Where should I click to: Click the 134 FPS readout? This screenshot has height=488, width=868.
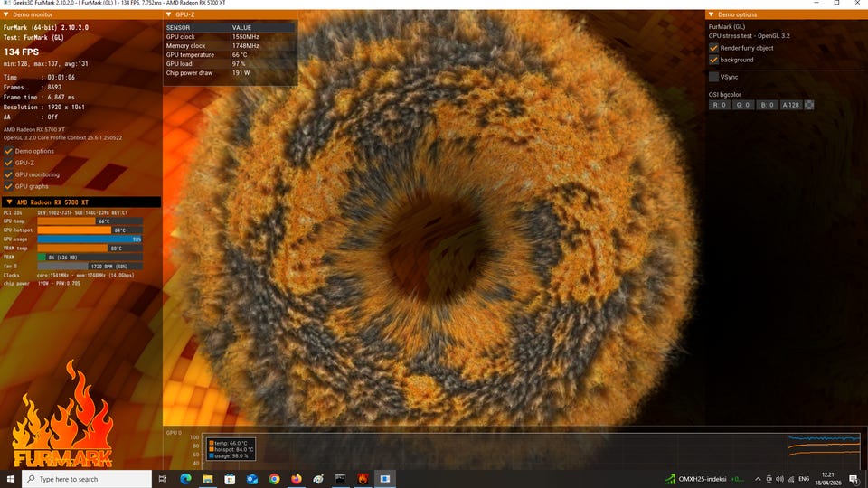click(21, 52)
